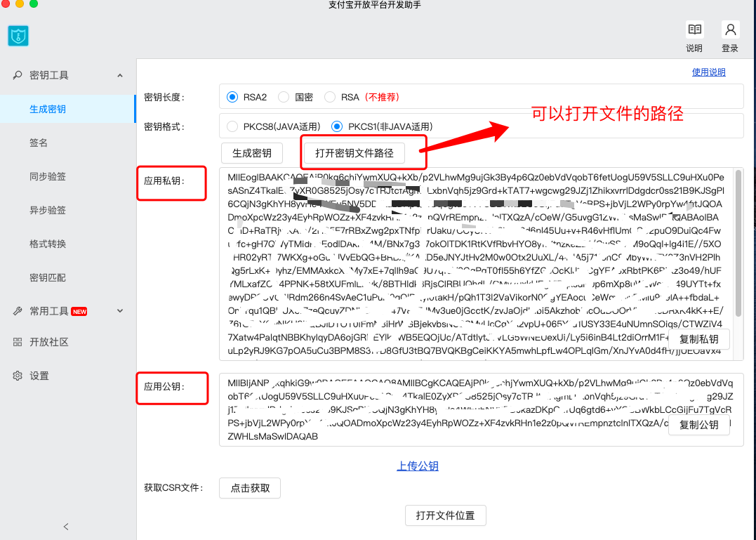This screenshot has width=756, height=540.
Task: Click 打开密钥文件路径 button
Action: (x=354, y=153)
